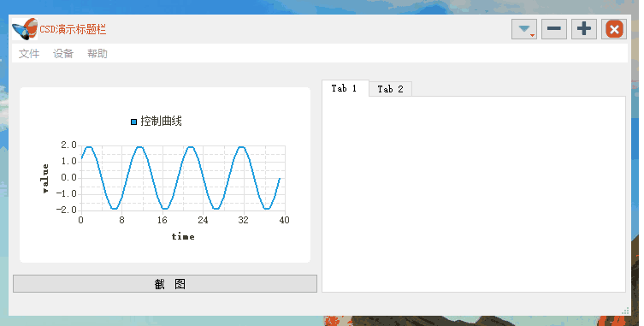Click y-axis tick label 0.0
Viewport: 644px width, 326px height.
pos(68,178)
